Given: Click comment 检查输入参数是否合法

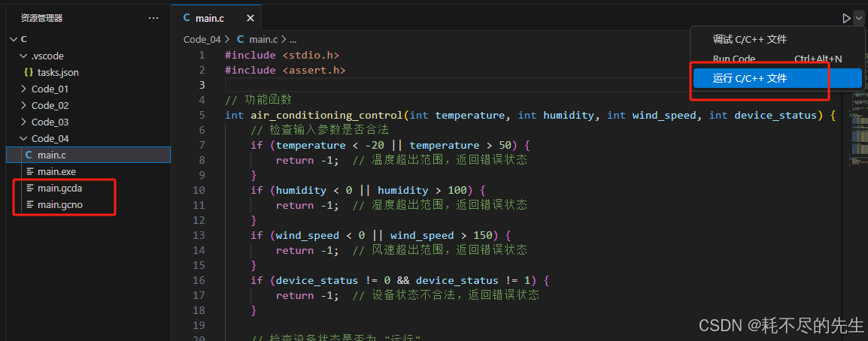Looking at the screenshot, I should (320, 130).
